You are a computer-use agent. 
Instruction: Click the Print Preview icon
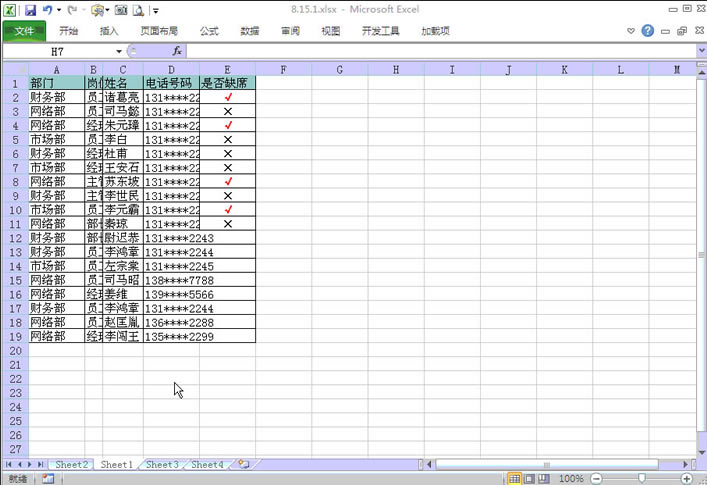[x=138, y=10]
